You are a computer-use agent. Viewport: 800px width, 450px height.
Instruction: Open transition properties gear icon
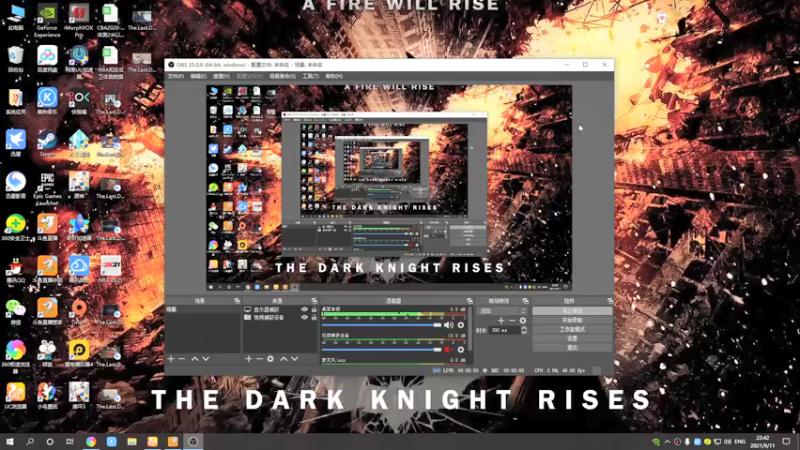coord(522,320)
